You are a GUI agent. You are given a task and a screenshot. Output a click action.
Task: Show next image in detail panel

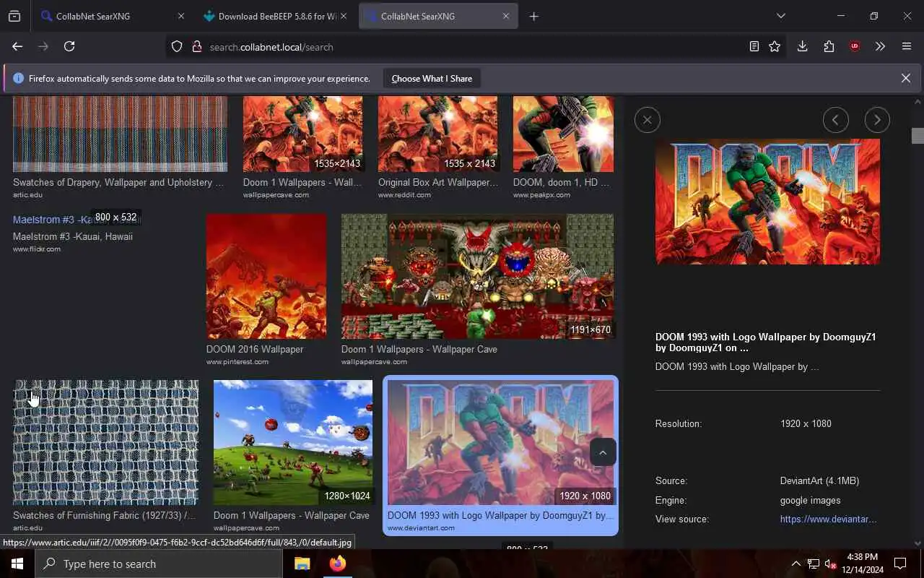877,120
